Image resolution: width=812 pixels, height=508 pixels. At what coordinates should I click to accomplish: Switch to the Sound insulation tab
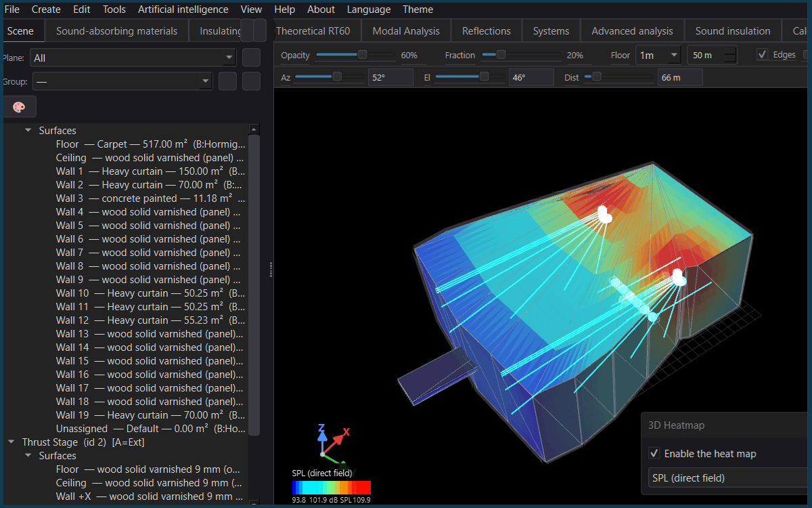733,30
